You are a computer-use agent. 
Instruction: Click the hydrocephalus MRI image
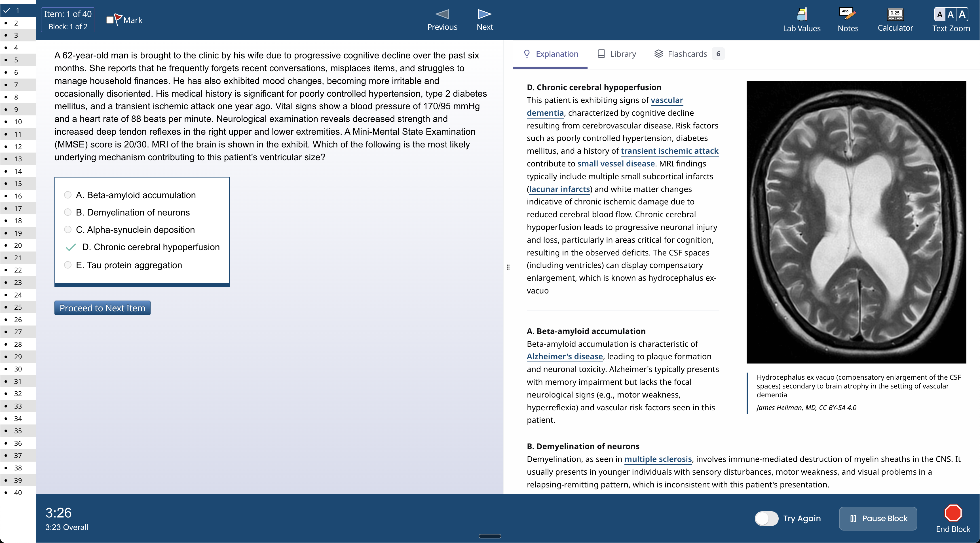click(856, 222)
